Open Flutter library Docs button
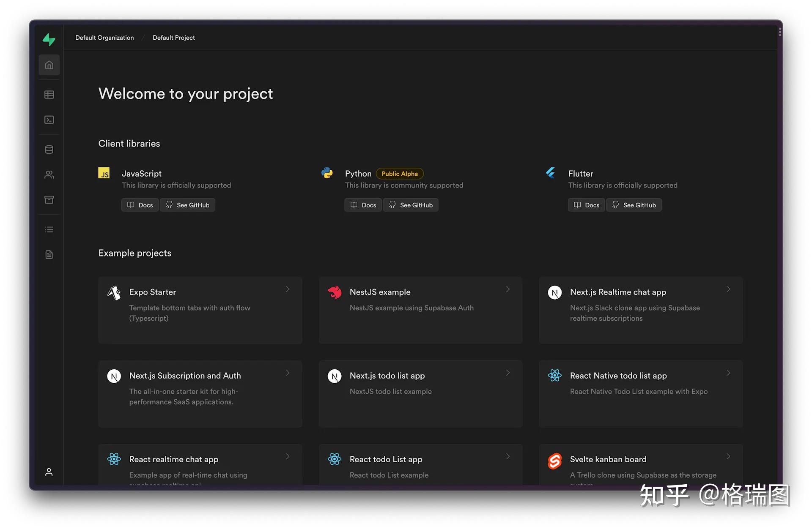Screen dimensions: 812x529 [586, 205]
